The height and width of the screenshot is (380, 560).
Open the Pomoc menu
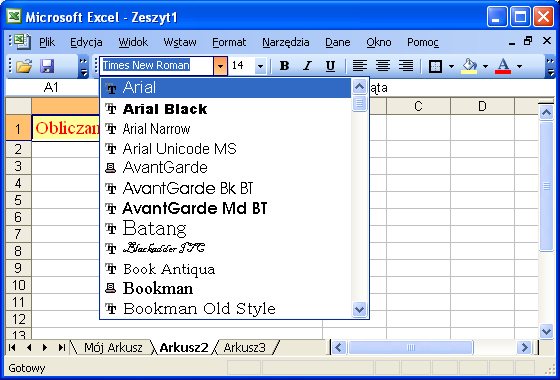422,42
